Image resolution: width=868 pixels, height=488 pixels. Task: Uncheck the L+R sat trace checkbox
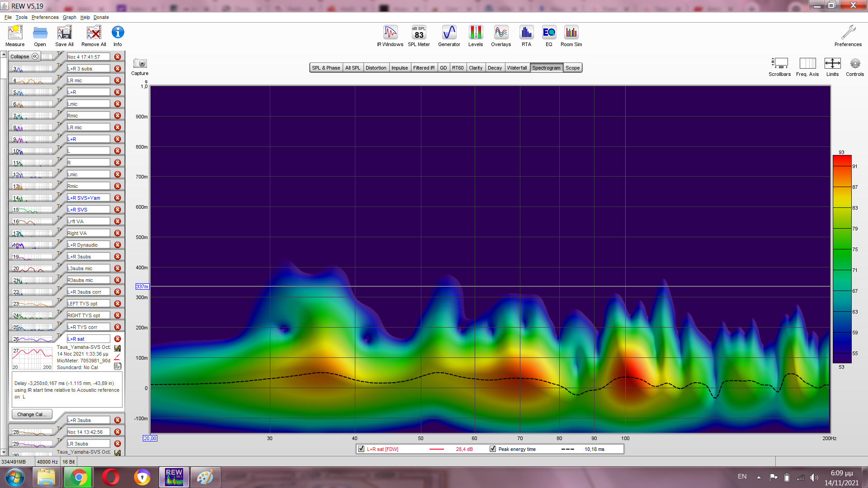tap(361, 449)
